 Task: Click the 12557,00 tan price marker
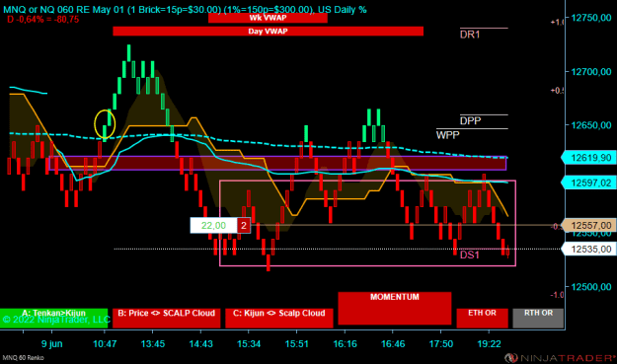tap(588, 226)
